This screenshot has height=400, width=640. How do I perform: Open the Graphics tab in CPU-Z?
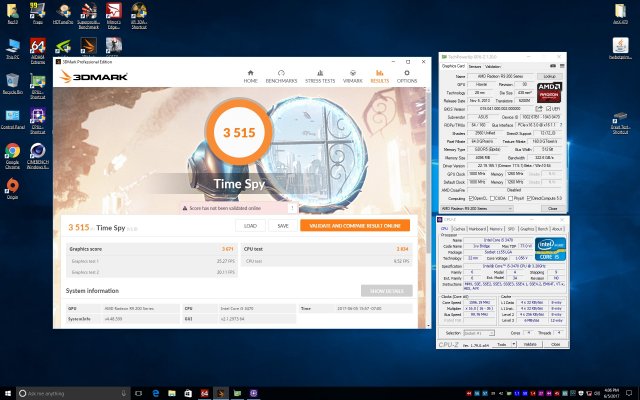pyautogui.click(x=527, y=229)
